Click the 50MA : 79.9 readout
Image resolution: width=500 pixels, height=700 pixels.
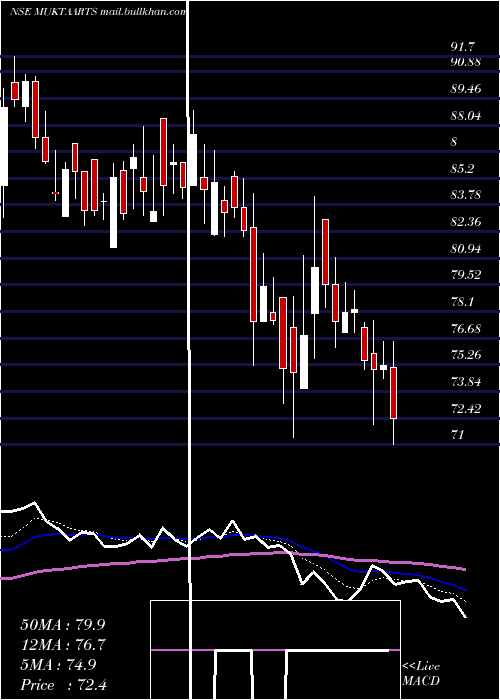click(65, 625)
